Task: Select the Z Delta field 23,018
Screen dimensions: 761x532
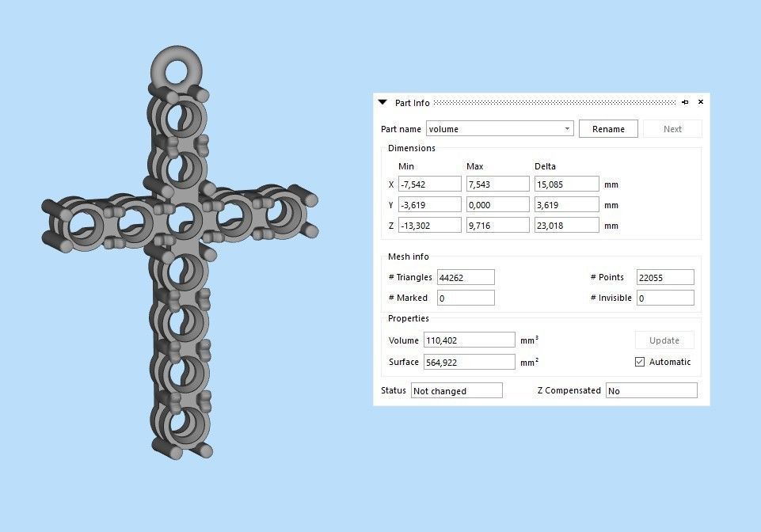Action: click(566, 225)
